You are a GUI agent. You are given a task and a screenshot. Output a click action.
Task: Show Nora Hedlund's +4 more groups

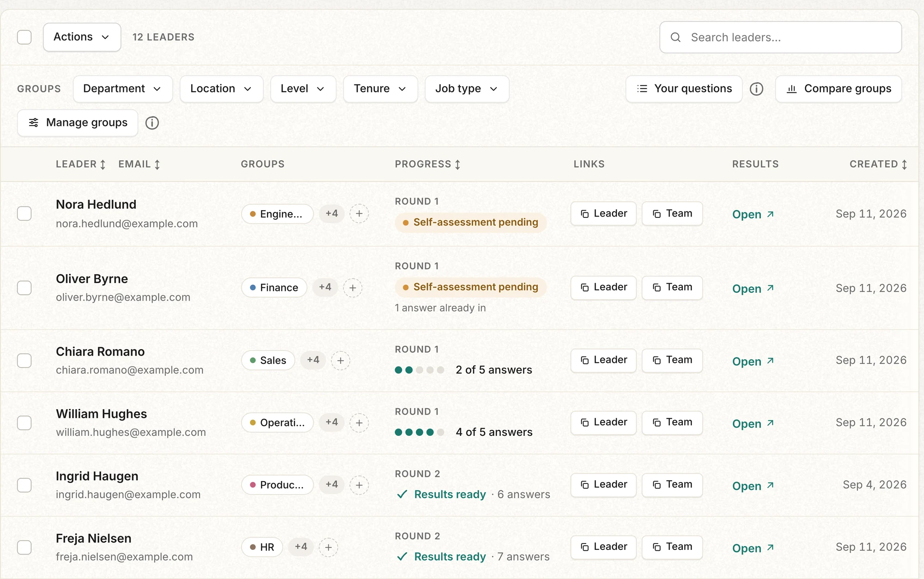click(332, 214)
